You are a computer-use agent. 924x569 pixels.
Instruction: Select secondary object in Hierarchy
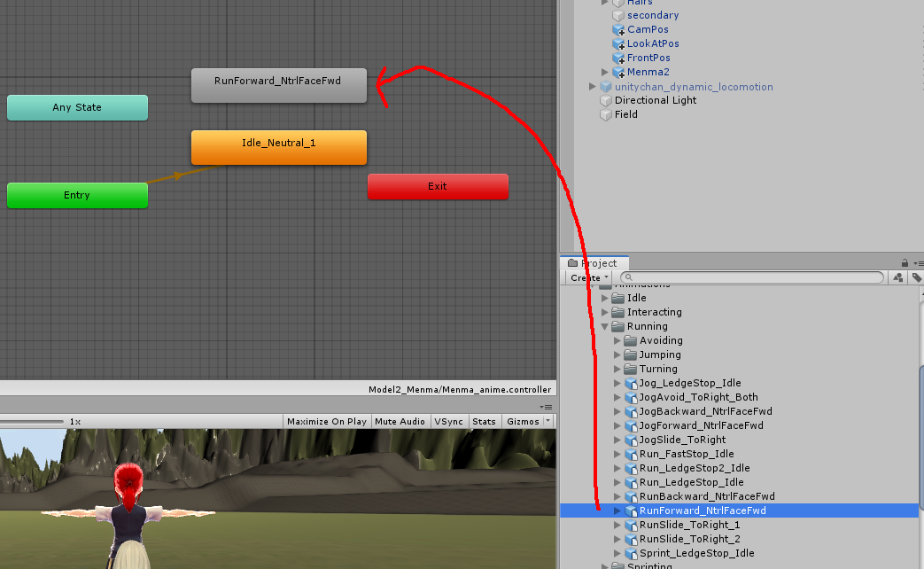click(x=653, y=15)
